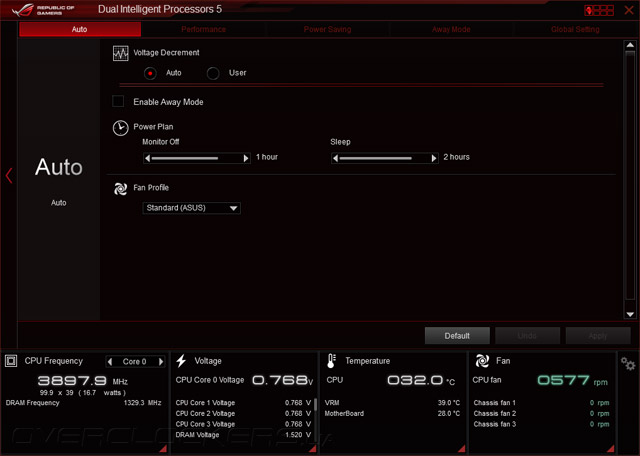The height and width of the screenshot is (456, 640).
Task: Click the Apply button
Action: pyautogui.click(x=598, y=336)
